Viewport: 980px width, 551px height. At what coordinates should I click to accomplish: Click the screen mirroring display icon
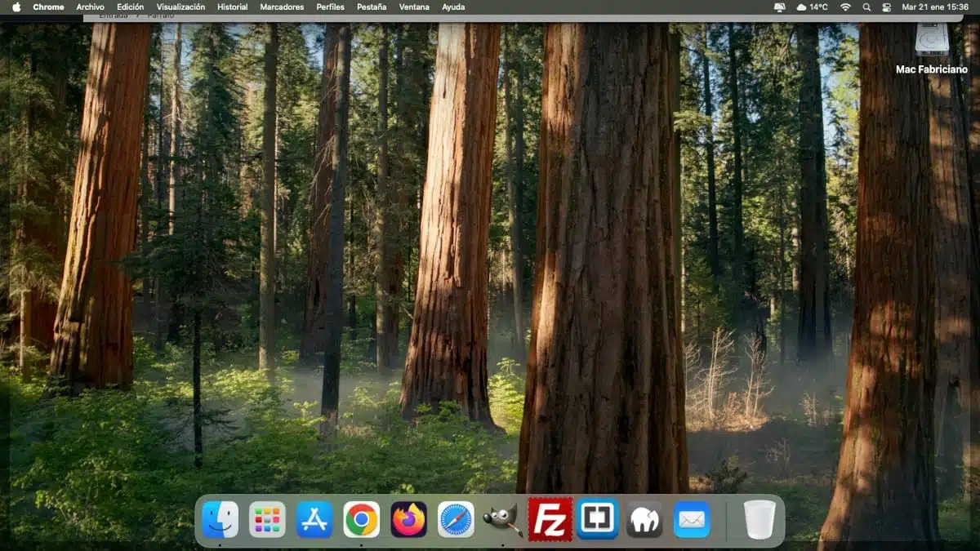point(779,7)
